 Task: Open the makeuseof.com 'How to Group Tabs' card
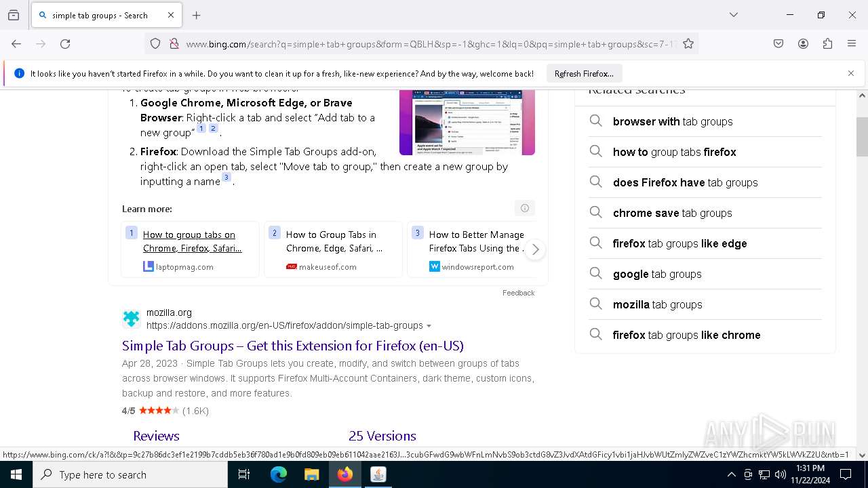[333, 249]
